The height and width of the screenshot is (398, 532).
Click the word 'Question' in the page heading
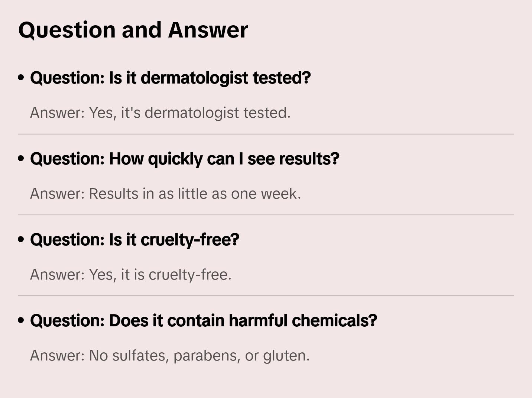tap(67, 30)
